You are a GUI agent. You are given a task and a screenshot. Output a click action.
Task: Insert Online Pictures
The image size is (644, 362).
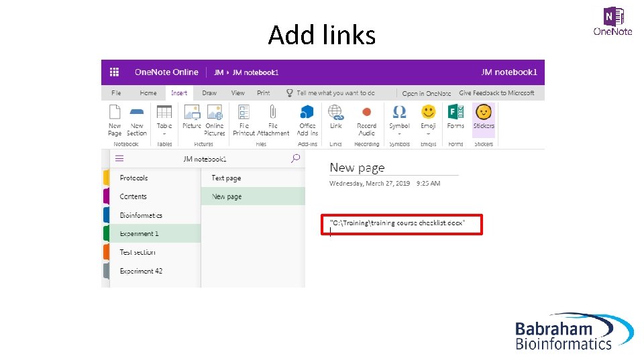click(215, 120)
